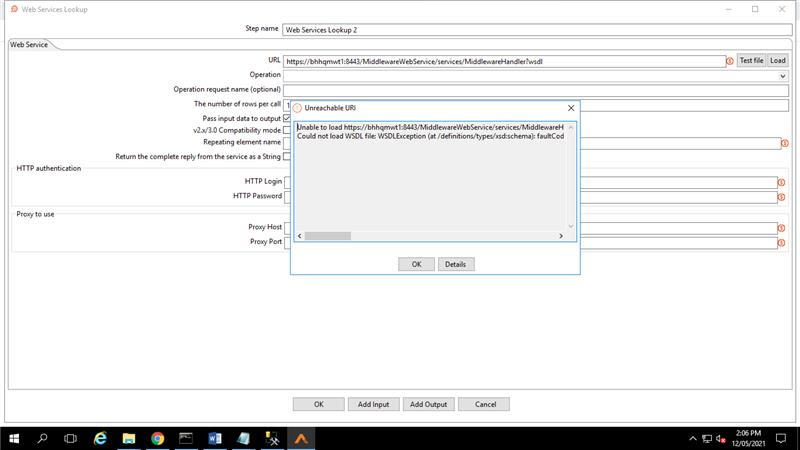This screenshot has height=450, width=800.
Task: Click variable icon next to Proxy Port field
Action: 781,243
